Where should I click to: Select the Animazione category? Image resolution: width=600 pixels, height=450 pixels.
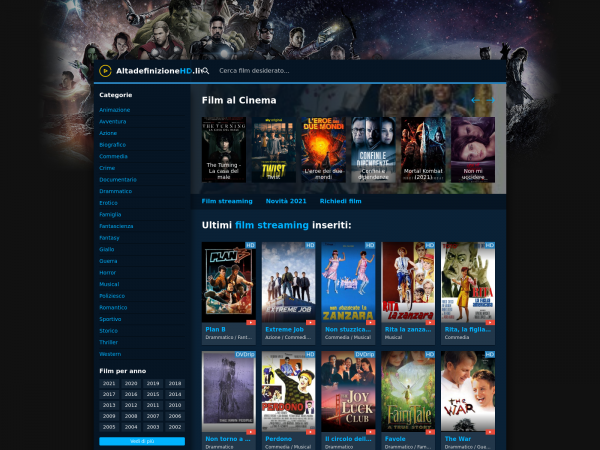[x=115, y=109]
